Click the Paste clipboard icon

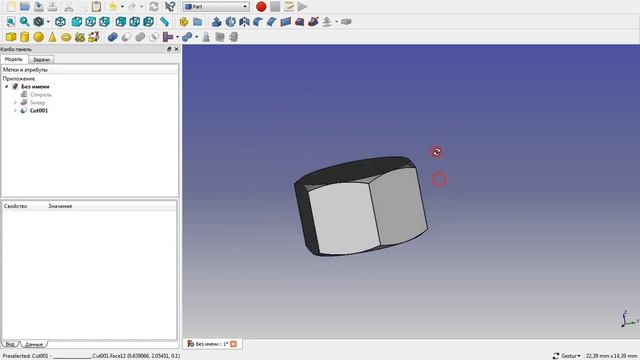tap(96, 7)
